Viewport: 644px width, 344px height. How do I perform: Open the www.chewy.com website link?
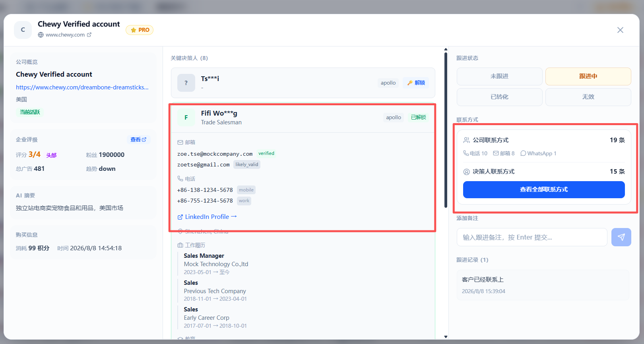pos(65,35)
